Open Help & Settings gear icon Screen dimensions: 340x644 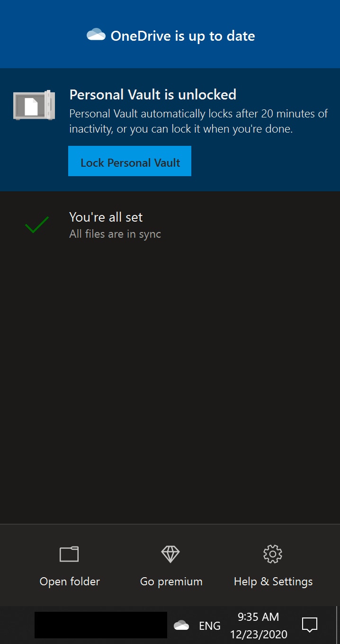[x=273, y=554]
